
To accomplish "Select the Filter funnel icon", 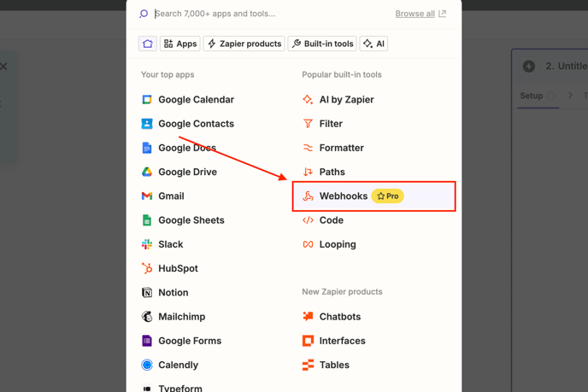I will pos(308,124).
